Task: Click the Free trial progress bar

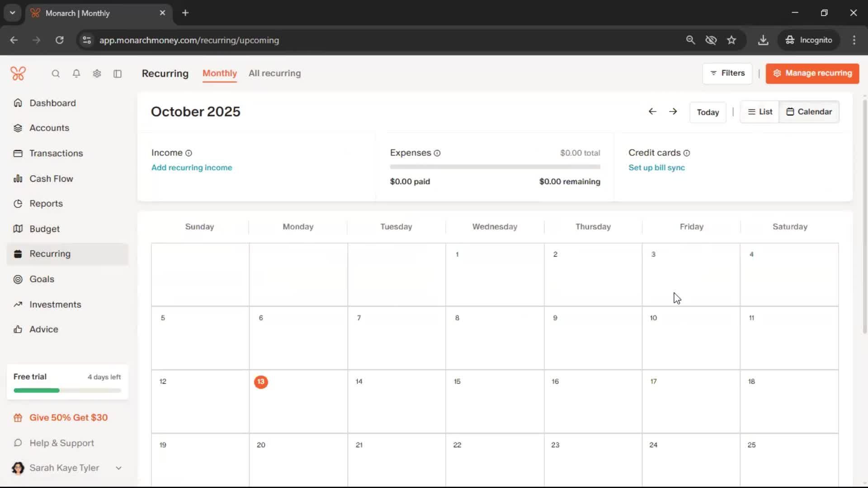Action: click(67, 390)
